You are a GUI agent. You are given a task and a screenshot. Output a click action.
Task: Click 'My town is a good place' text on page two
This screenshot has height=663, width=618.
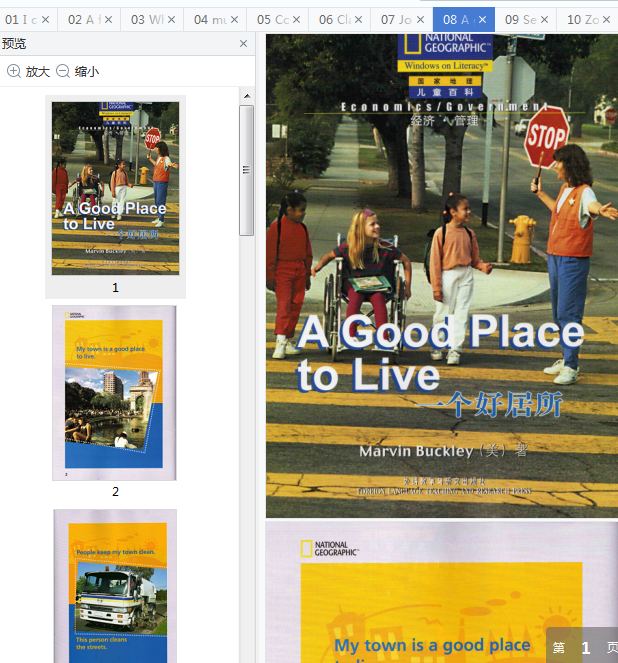click(x=432, y=646)
